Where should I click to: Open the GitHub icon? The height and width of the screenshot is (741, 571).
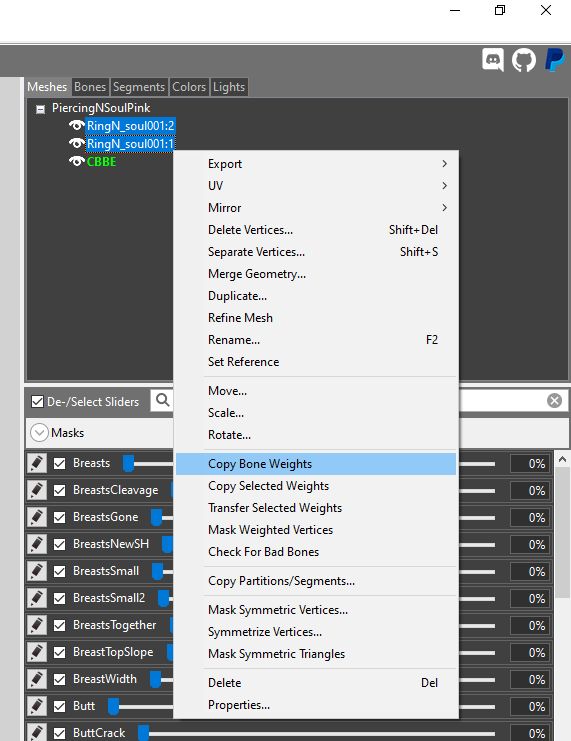[524, 60]
